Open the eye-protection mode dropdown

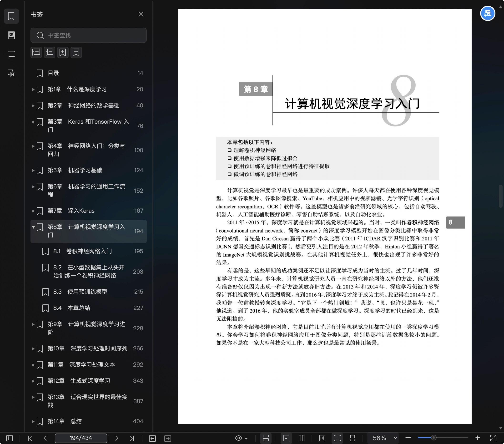coord(241,438)
